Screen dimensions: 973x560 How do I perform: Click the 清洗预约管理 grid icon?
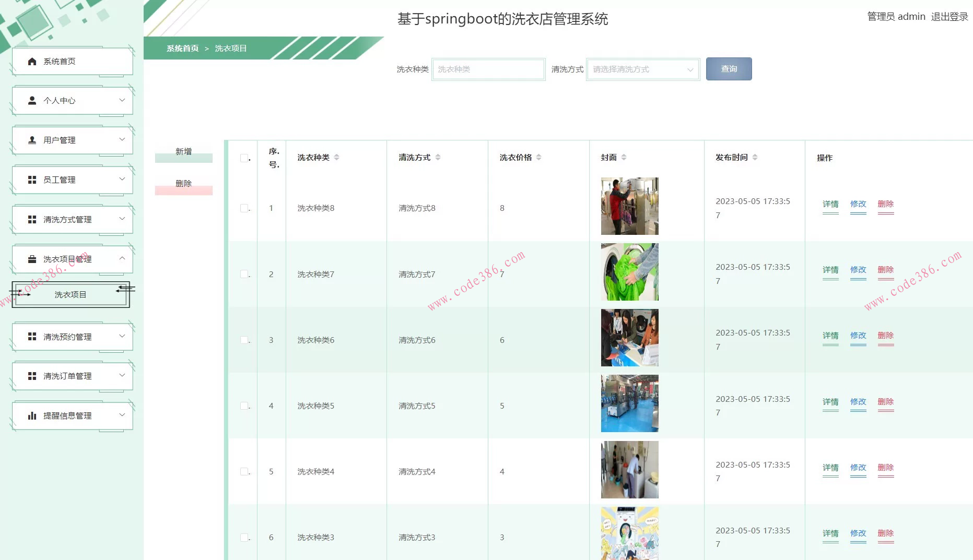click(x=31, y=337)
